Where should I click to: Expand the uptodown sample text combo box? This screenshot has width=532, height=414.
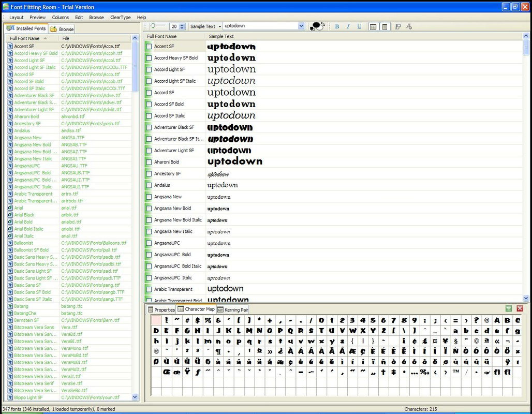[301, 26]
